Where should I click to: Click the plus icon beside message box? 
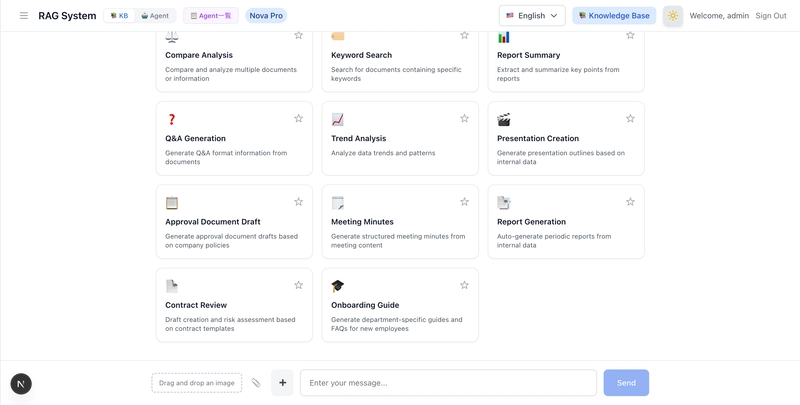coord(282,383)
